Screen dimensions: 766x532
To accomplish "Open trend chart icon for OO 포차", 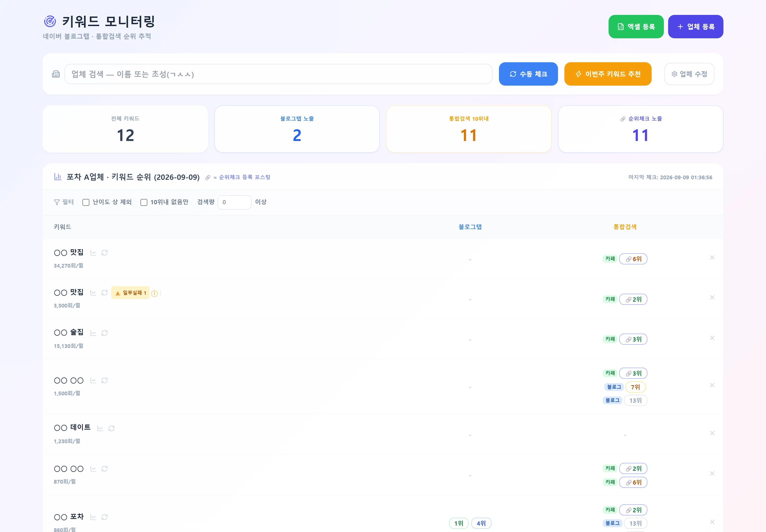I will pos(93,517).
